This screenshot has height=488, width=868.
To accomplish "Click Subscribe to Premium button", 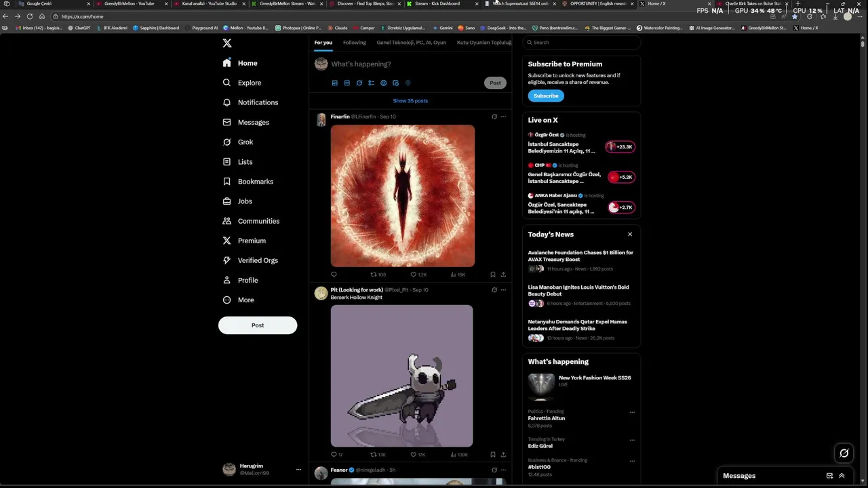I will (546, 96).
